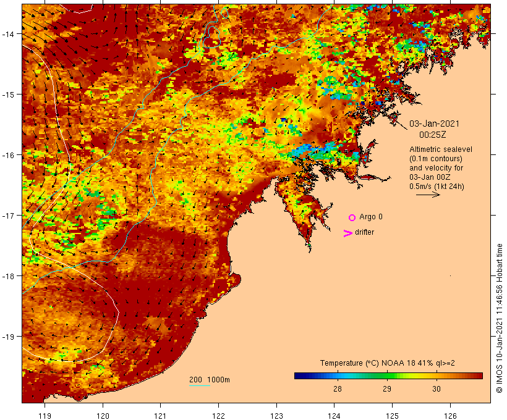Click the '00:25Z' time text

(x=433, y=135)
